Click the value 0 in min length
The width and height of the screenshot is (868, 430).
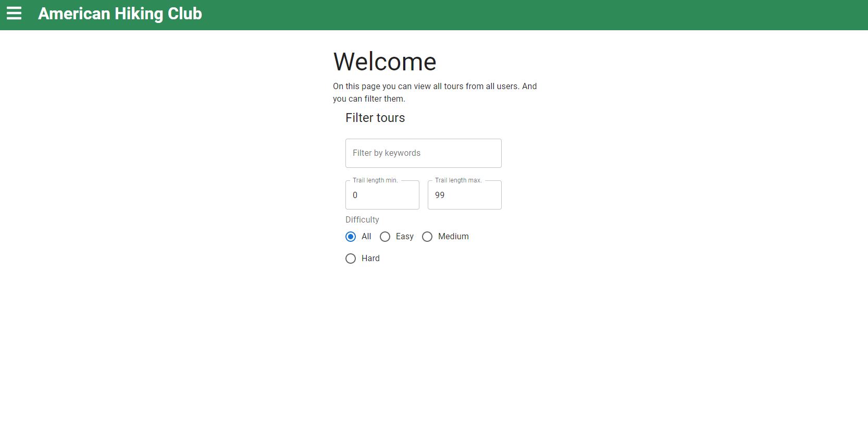pyautogui.click(x=355, y=195)
